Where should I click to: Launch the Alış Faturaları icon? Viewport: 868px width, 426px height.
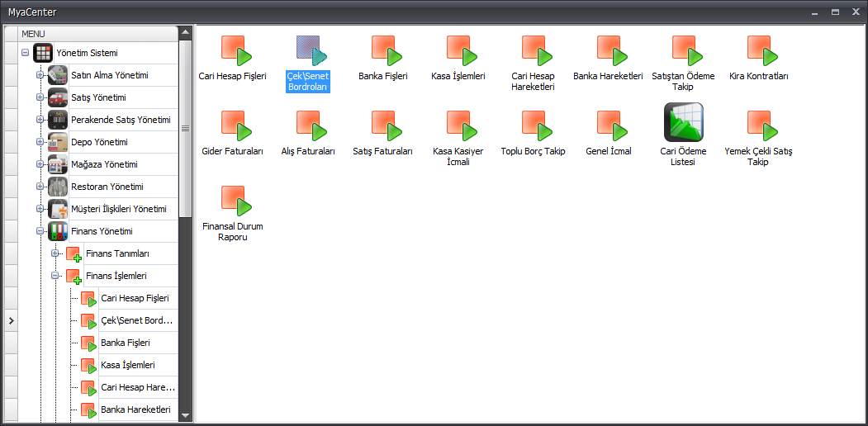311,125
